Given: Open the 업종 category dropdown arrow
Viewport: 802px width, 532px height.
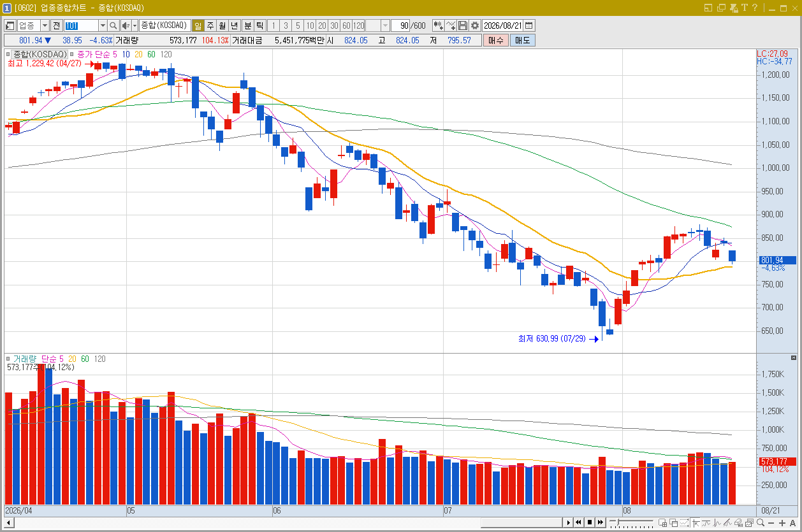Looking at the screenshot, I should [45, 25].
